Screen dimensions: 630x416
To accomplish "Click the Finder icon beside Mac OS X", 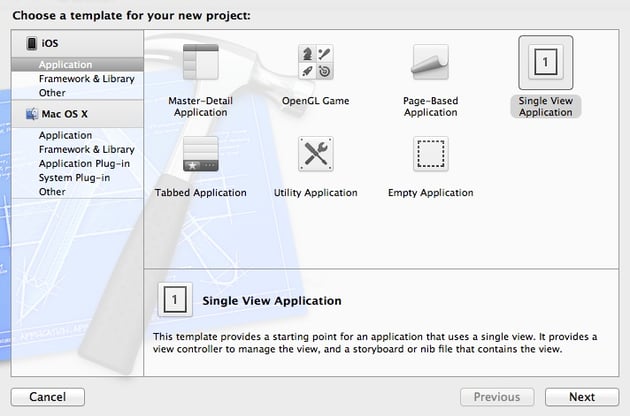I will pyautogui.click(x=32, y=114).
